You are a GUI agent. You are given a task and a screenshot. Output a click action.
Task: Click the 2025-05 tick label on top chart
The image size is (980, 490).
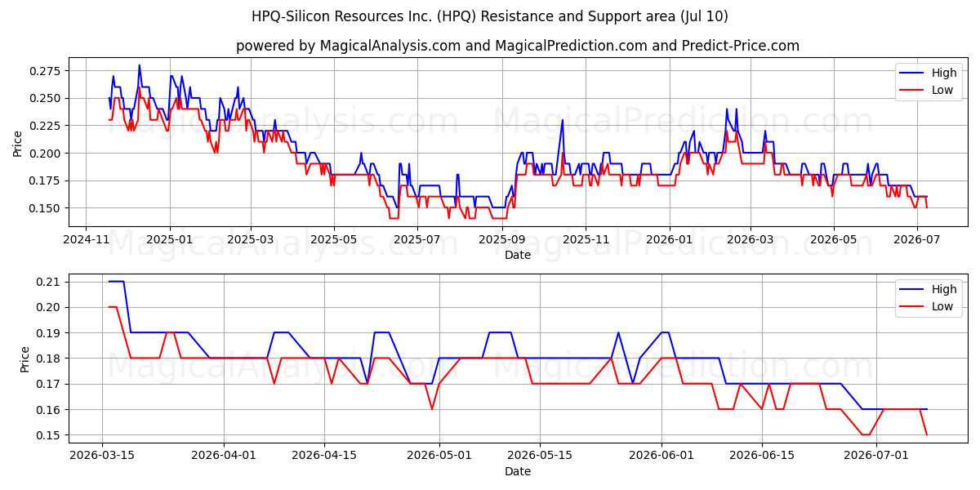(334, 240)
